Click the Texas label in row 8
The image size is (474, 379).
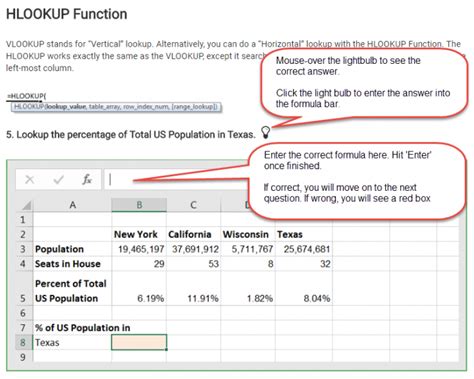click(72, 342)
